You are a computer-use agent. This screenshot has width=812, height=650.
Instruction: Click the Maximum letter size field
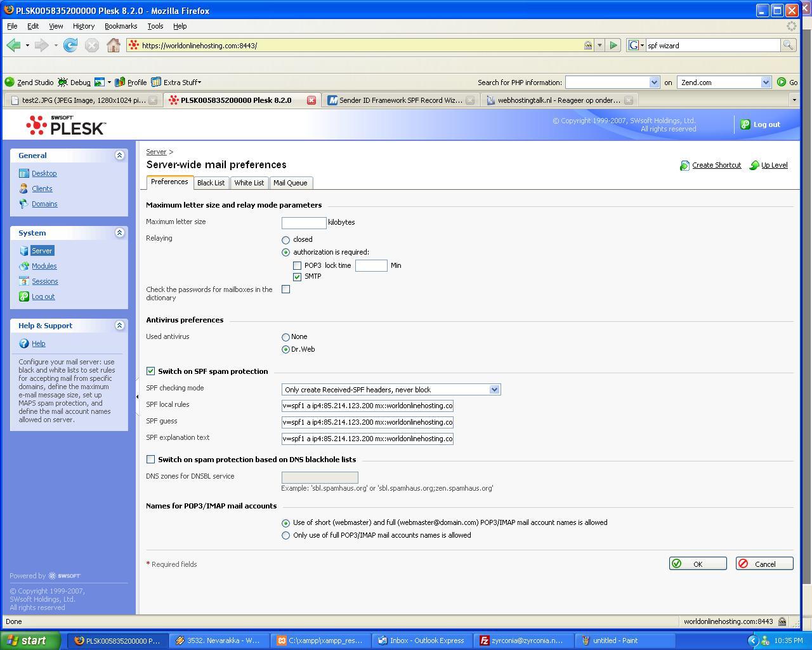[x=304, y=223]
